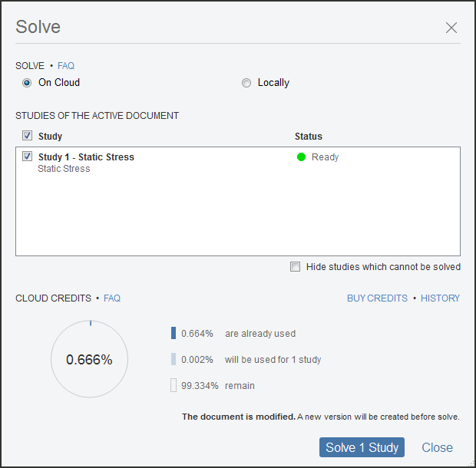Click the white remaining credits legend swatch
The width and height of the screenshot is (476, 468).
click(x=174, y=385)
